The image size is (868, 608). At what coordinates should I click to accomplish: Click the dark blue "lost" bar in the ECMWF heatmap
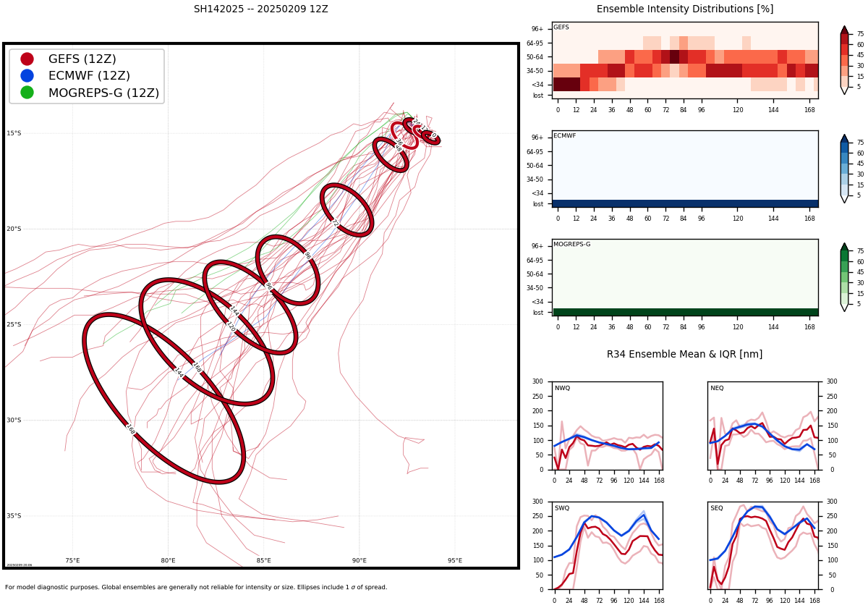pos(685,203)
